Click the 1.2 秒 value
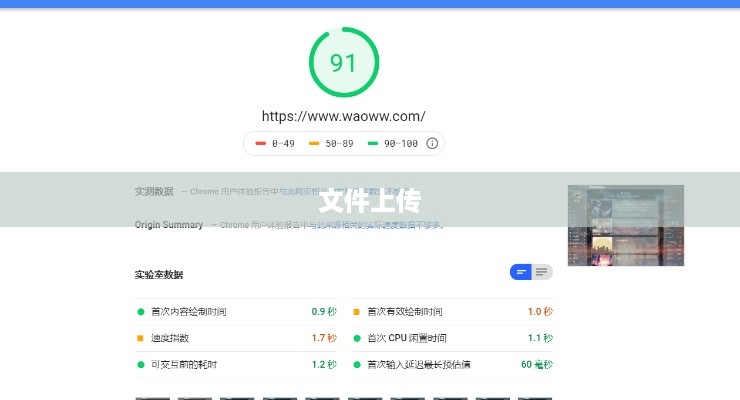Image resolution: width=740 pixels, height=400 pixels. (x=324, y=364)
